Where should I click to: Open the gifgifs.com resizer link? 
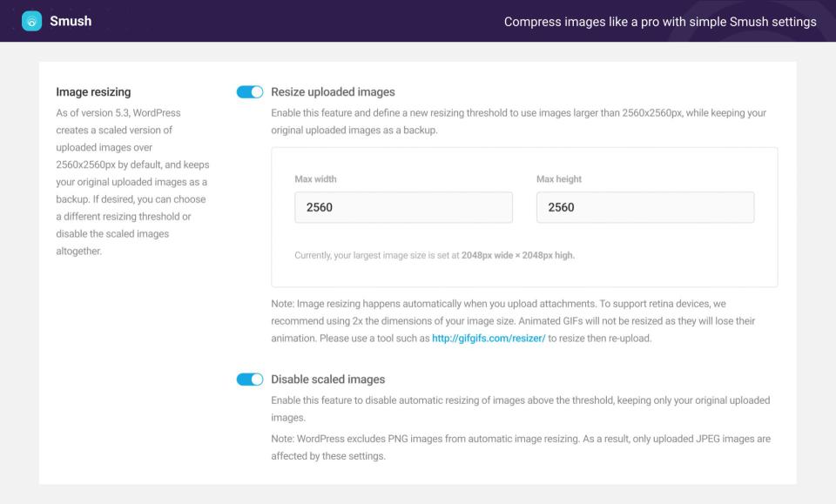click(489, 338)
